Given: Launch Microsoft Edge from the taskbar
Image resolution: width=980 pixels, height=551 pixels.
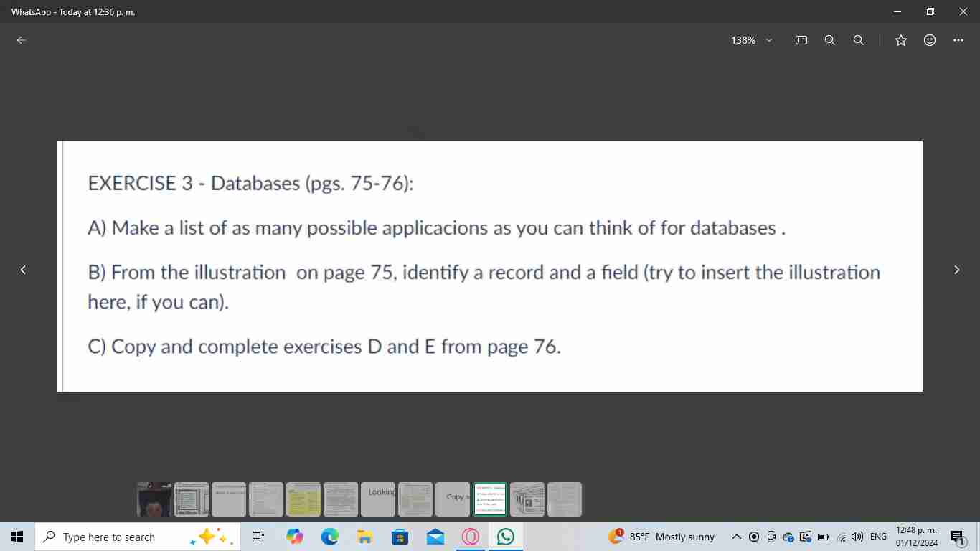Looking at the screenshot, I should 329,537.
